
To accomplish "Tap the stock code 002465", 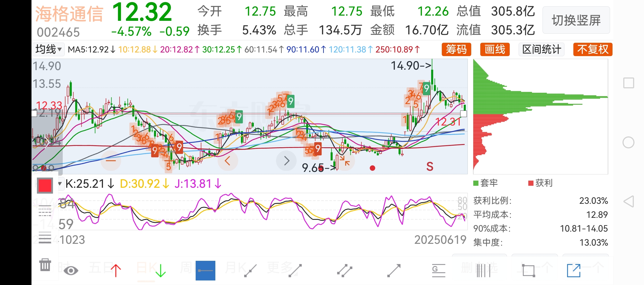I will (58, 32).
